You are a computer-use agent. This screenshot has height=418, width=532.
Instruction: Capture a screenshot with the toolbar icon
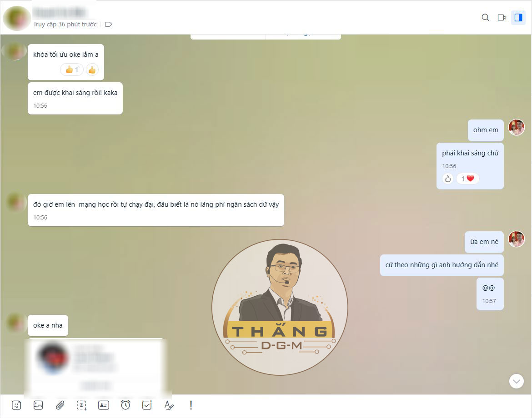coord(82,405)
